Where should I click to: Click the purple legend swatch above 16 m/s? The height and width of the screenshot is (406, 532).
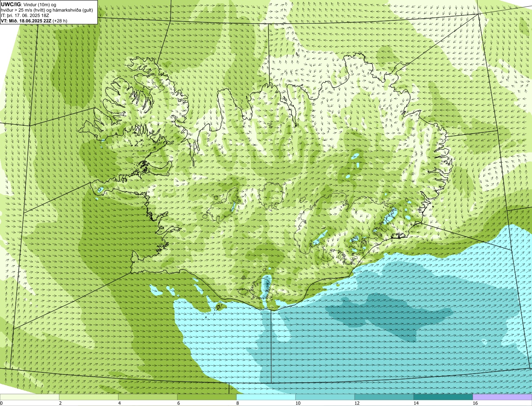click(x=502, y=397)
